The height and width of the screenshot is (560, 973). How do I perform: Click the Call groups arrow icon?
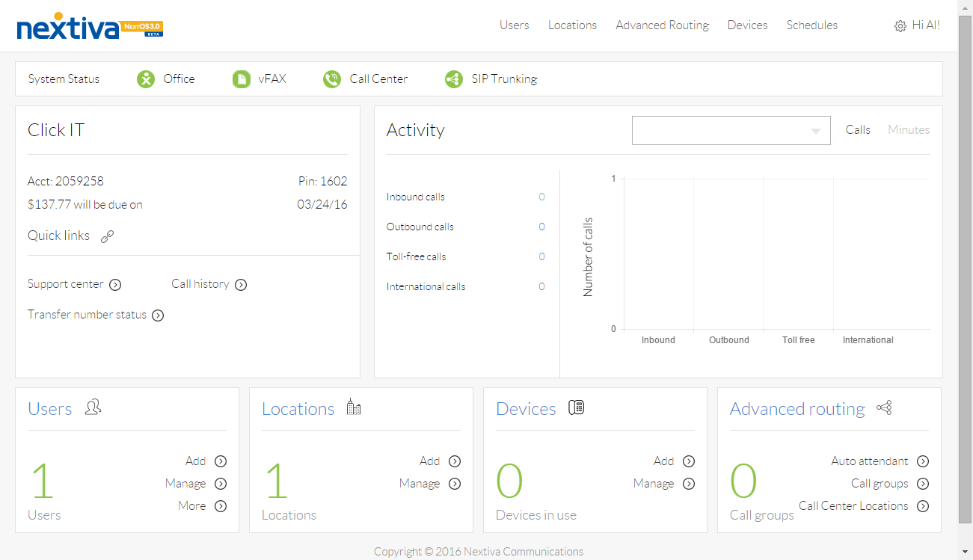click(923, 484)
